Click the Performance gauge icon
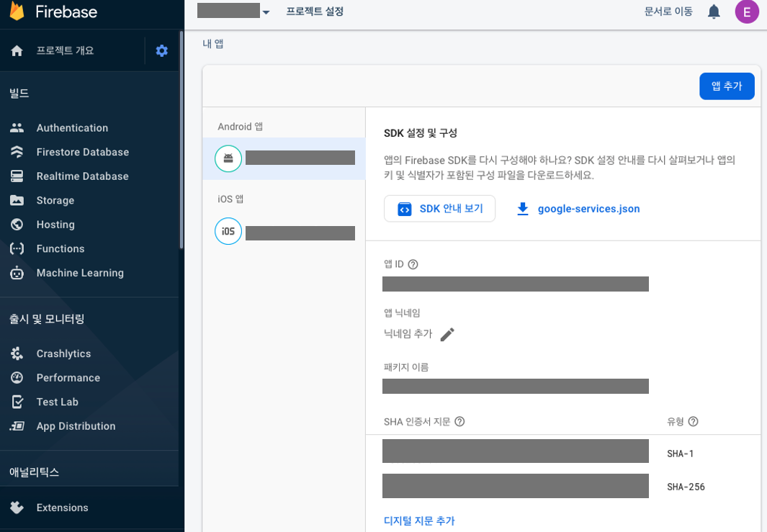 point(17,377)
